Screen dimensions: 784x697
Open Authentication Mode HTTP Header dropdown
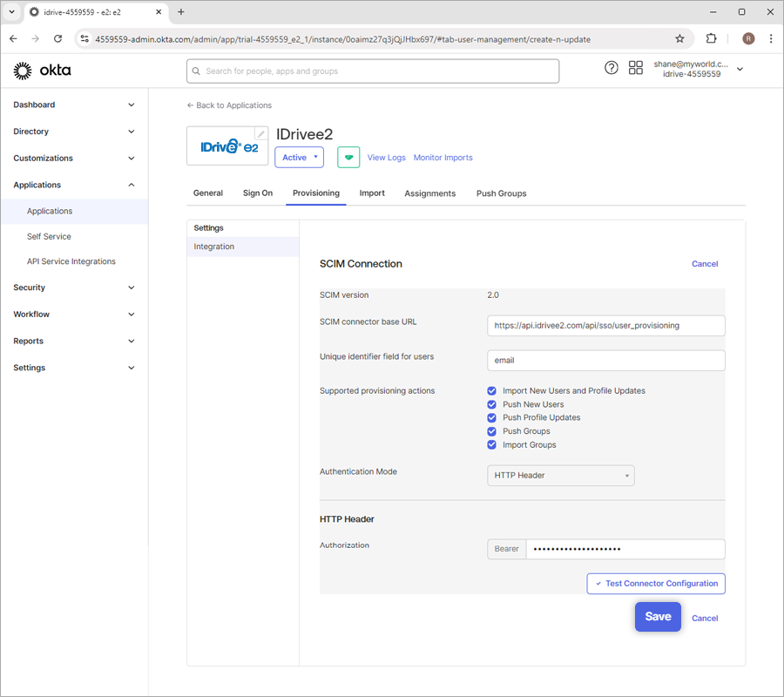(560, 476)
